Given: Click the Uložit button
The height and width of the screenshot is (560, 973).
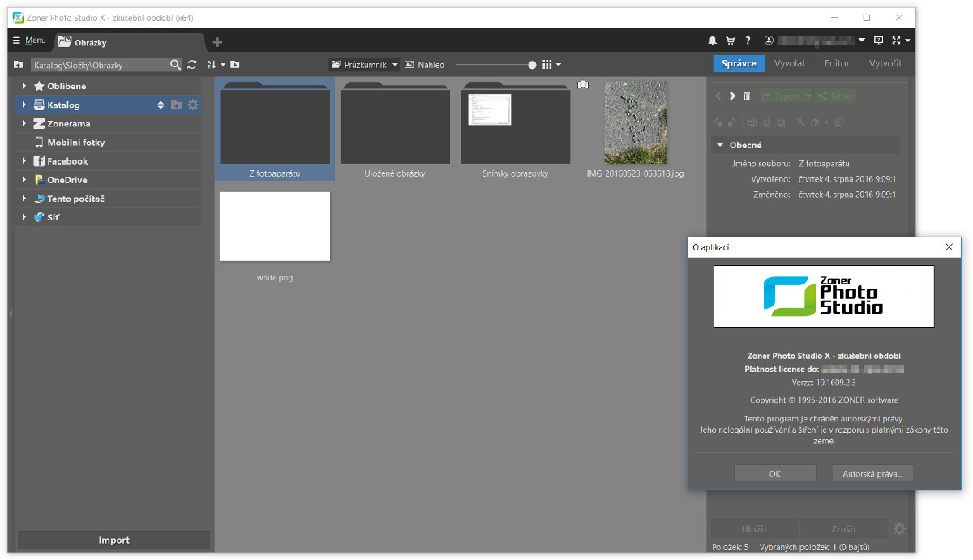Looking at the screenshot, I should [754, 528].
